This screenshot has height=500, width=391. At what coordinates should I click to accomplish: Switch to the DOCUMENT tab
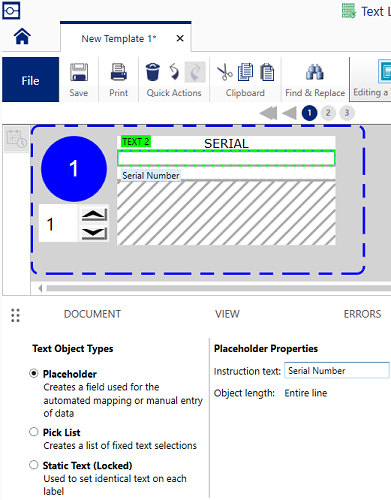[x=92, y=314]
